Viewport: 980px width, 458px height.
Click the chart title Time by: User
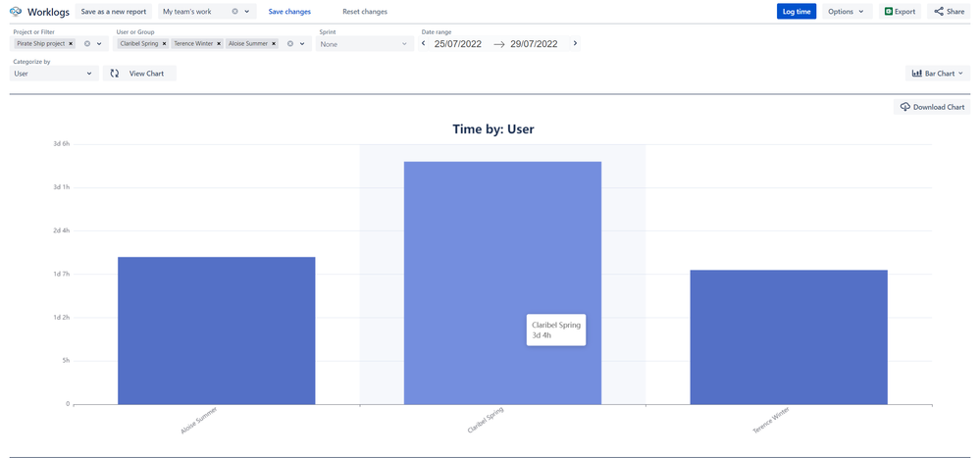click(x=493, y=129)
